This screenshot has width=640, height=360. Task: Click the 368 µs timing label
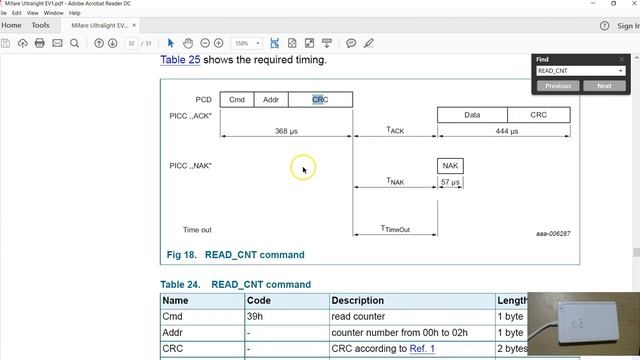tap(286, 131)
